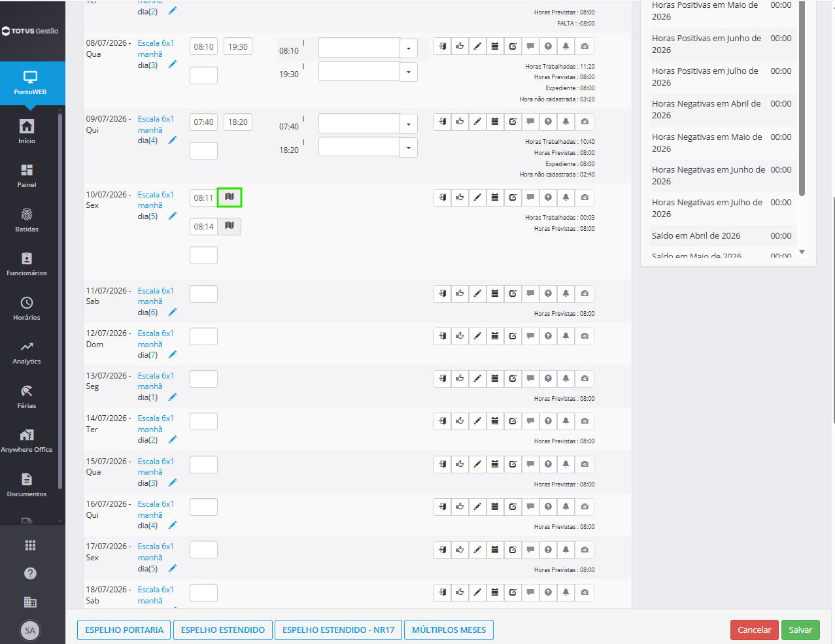Click the empty punch field on 11/07/2026 row

tap(203, 294)
